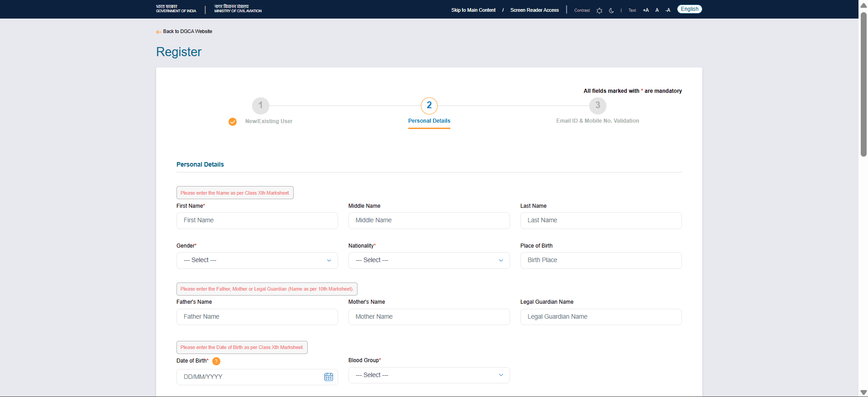Select step 2 Personal Details
Image resolution: width=868 pixels, height=397 pixels.
click(429, 106)
